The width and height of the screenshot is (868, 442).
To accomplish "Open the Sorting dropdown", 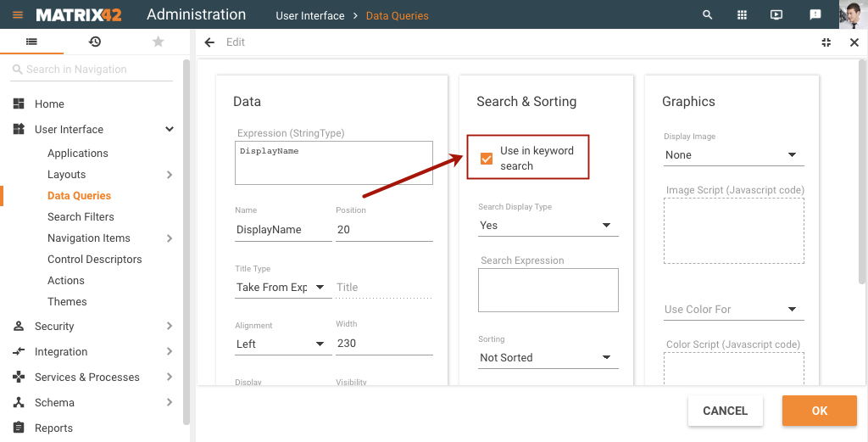I will (x=548, y=358).
